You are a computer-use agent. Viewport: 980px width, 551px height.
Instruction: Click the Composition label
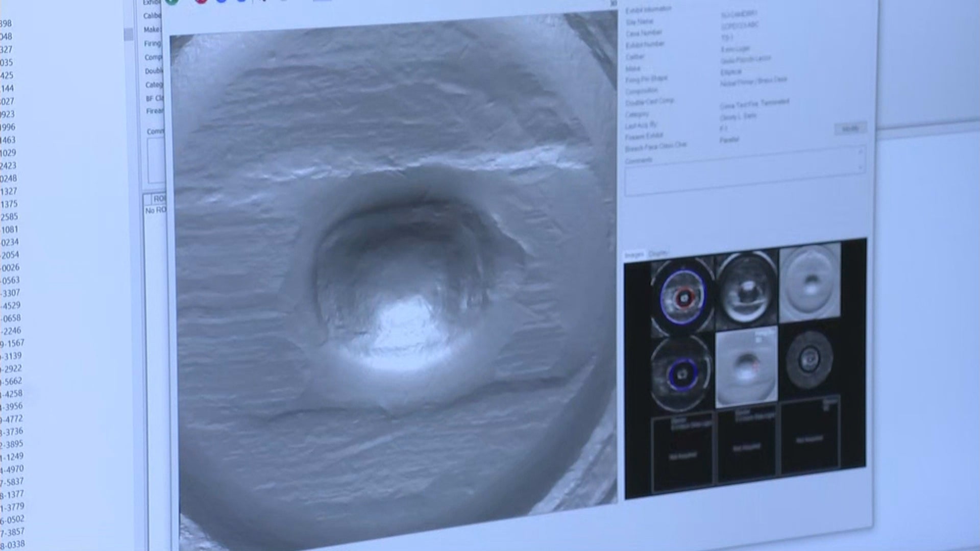(x=642, y=91)
